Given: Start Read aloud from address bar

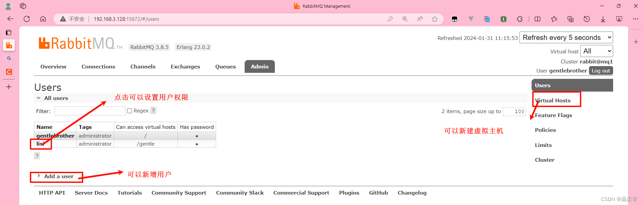Looking at the screenshot, I should [x=420, y=19].
